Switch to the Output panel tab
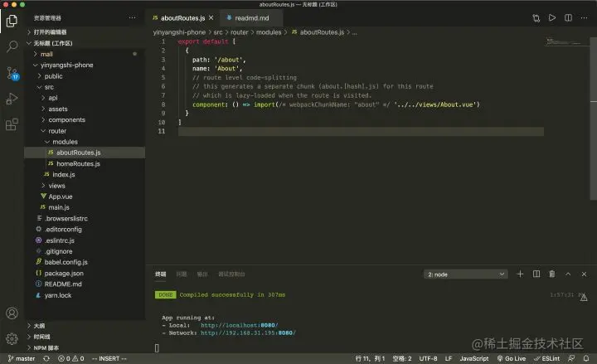 (202, 274)
